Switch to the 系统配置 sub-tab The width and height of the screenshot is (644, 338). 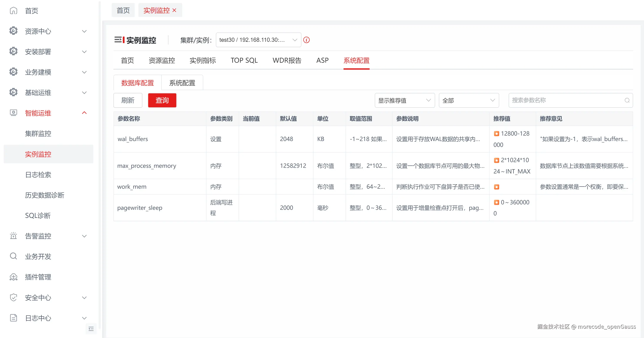(182, 83)
